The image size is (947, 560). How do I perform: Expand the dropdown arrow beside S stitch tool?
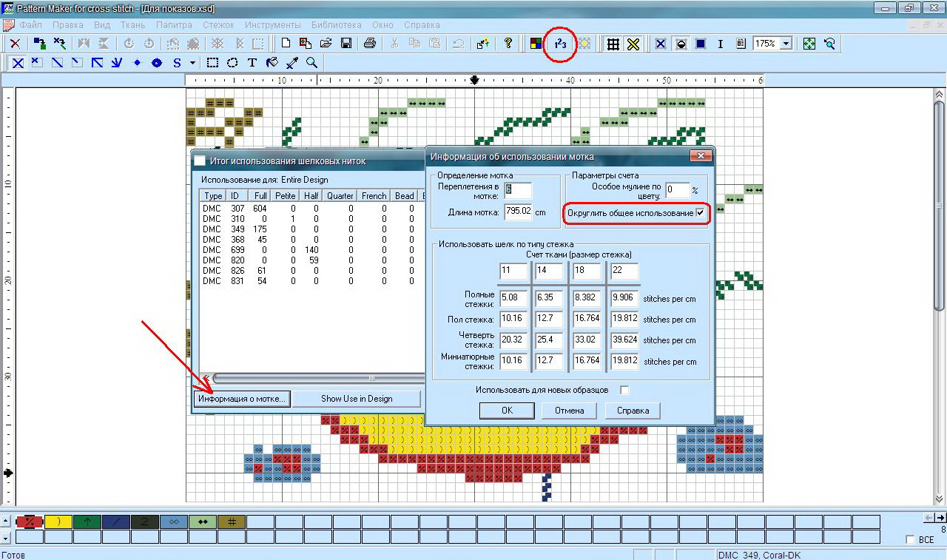(192, 63)
